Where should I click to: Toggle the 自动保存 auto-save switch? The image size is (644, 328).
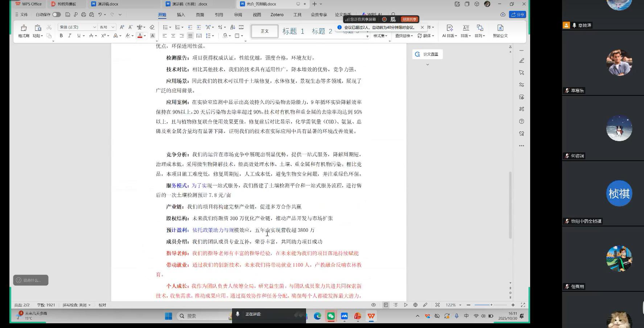[57, 15]
